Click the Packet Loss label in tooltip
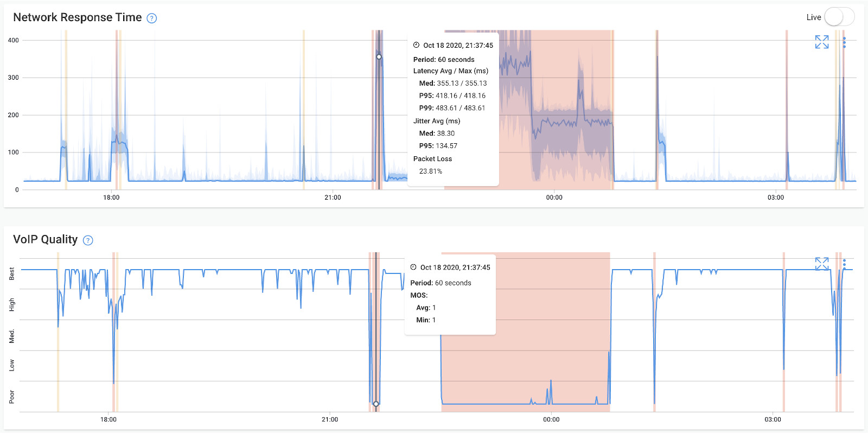868x434 pixels. pyautogui.click(x=432, y=158)
